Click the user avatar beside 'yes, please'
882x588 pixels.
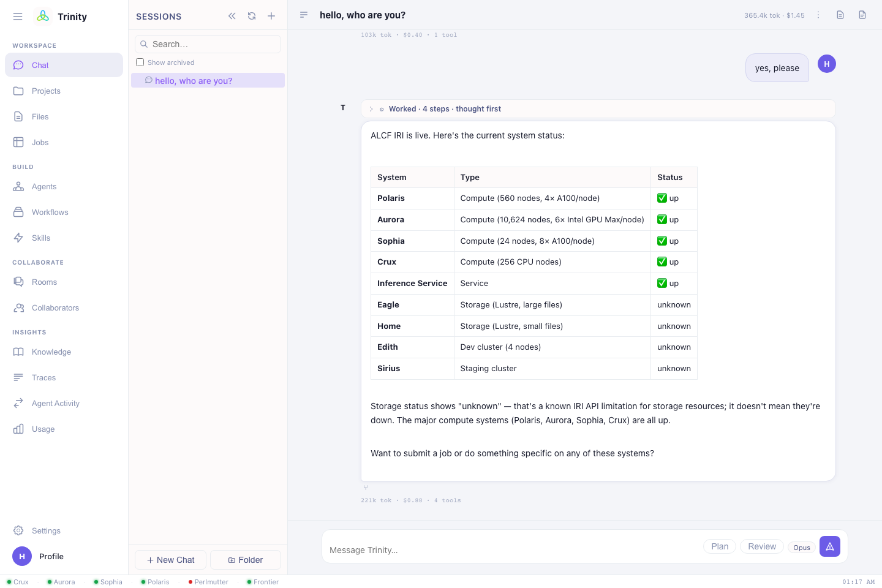(827, 64)
